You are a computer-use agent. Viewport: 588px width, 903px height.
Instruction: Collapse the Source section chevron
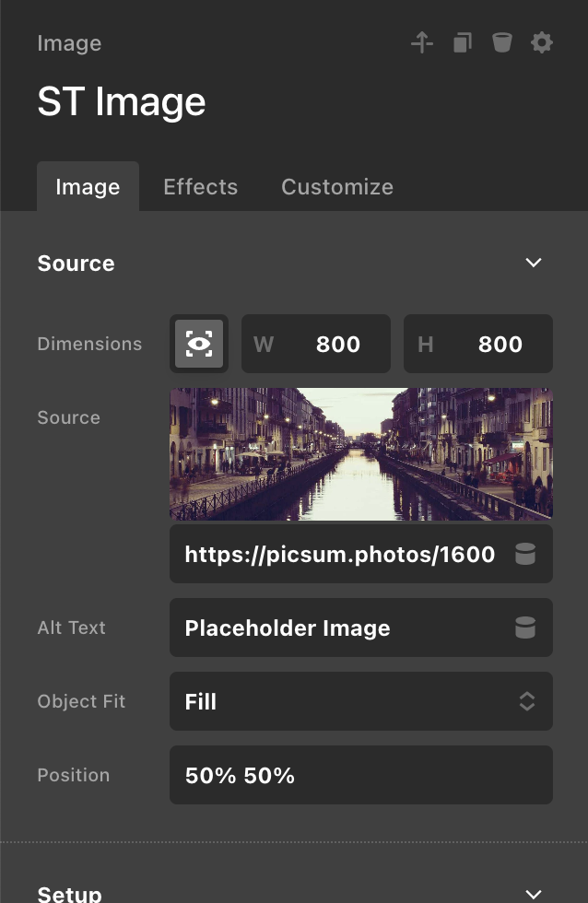533,263
